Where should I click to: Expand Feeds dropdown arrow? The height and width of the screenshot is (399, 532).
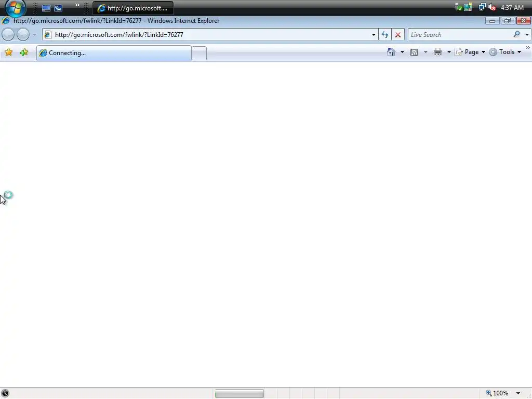pos(425,52)
